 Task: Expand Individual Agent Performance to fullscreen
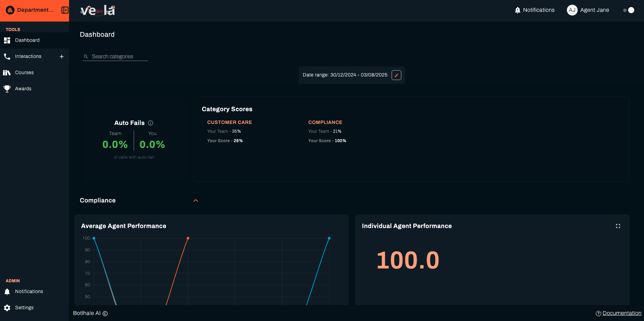point(618,226)
